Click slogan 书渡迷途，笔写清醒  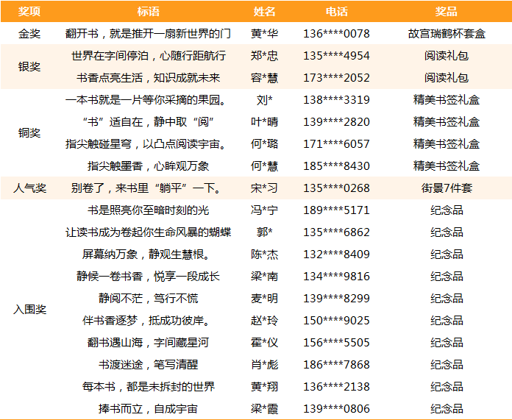[149, 365]
